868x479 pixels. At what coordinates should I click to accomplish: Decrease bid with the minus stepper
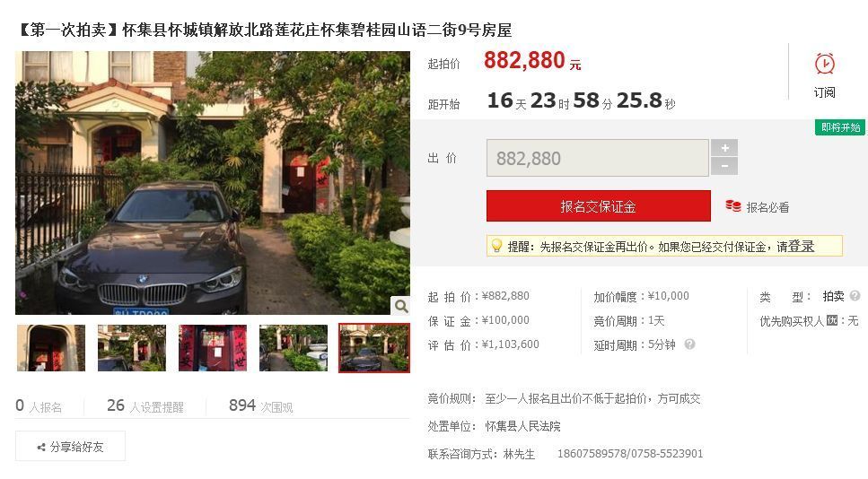click(724, 166)
